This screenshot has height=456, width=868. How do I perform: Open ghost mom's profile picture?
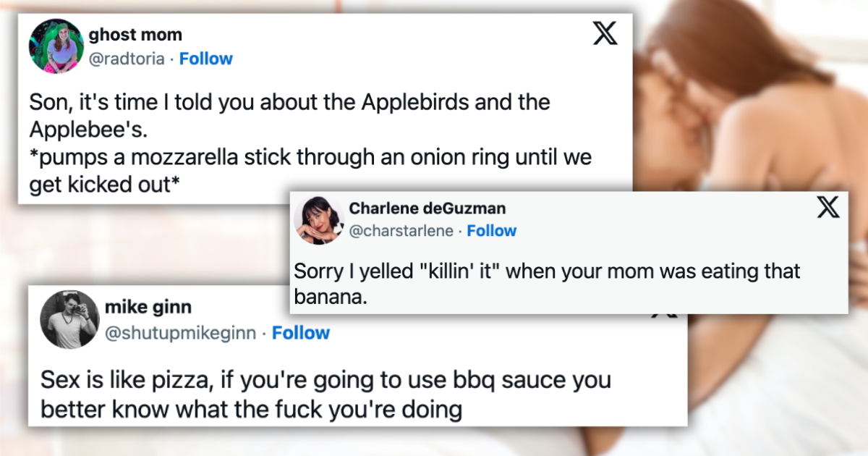click(x=55, y=46)
